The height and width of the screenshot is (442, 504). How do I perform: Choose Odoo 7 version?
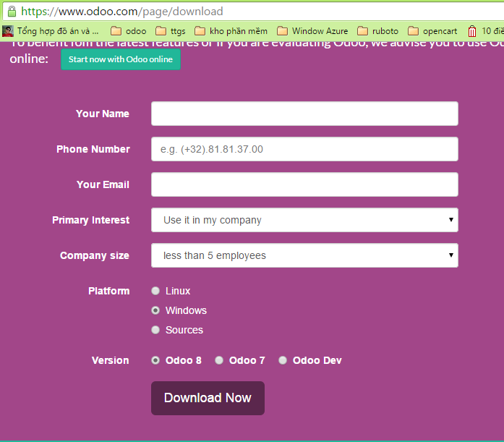tap(219, 360)
